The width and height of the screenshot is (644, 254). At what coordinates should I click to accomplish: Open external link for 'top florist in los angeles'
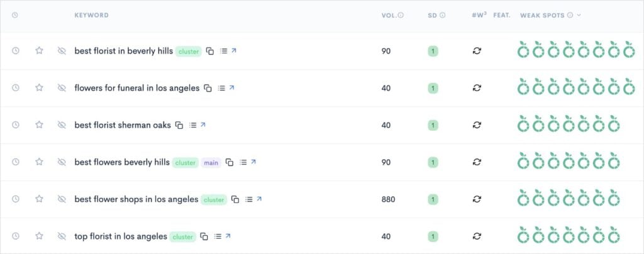tap(228, 236)
